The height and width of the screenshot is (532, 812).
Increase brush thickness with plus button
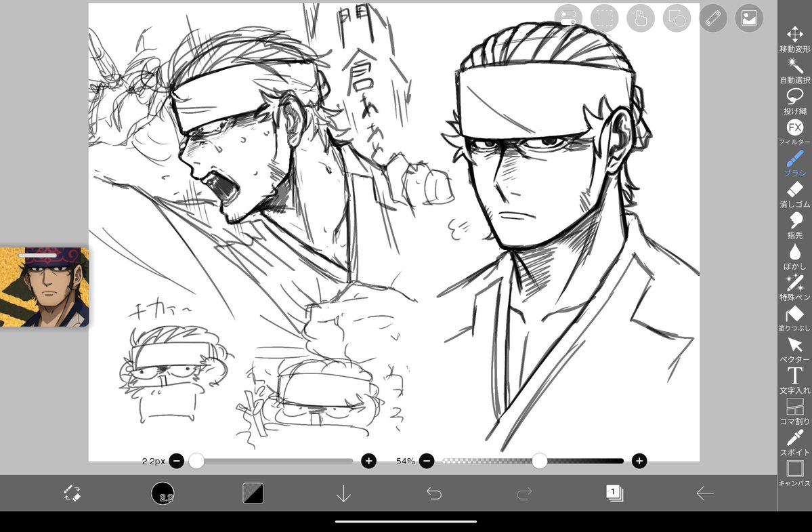click(x=368, y=461)
